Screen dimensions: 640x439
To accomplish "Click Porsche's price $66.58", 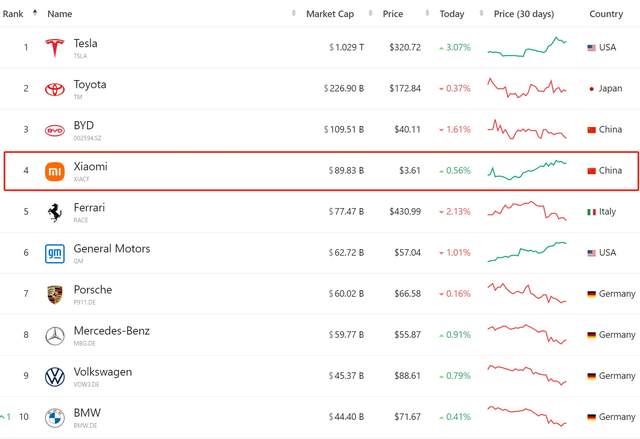I will pyautogui.click(x=407, y=294).
